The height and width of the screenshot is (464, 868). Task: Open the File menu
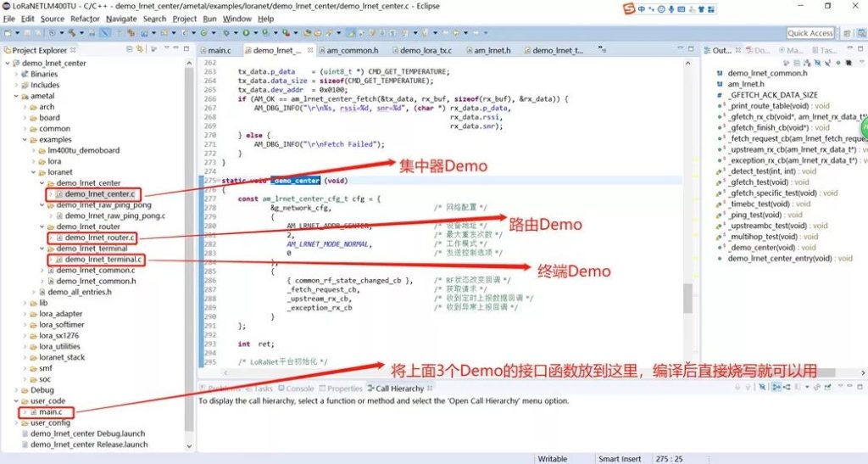(x=8, y=19)
